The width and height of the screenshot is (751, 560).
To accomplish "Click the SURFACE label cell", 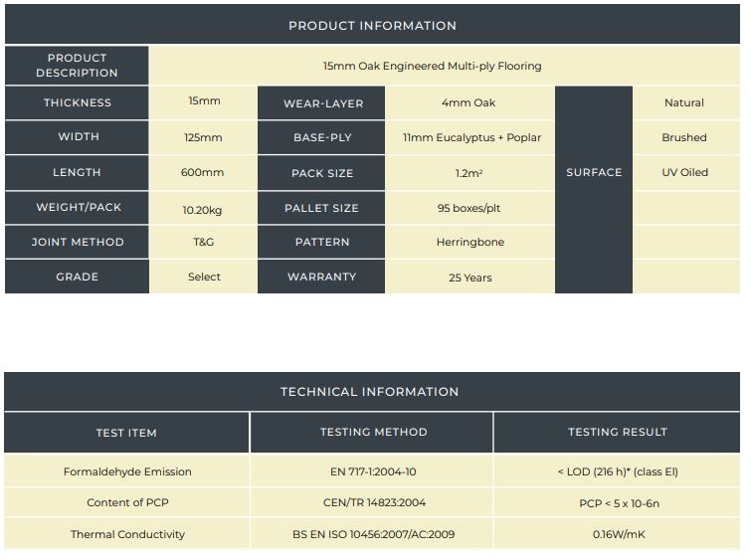I will point(594,173).
